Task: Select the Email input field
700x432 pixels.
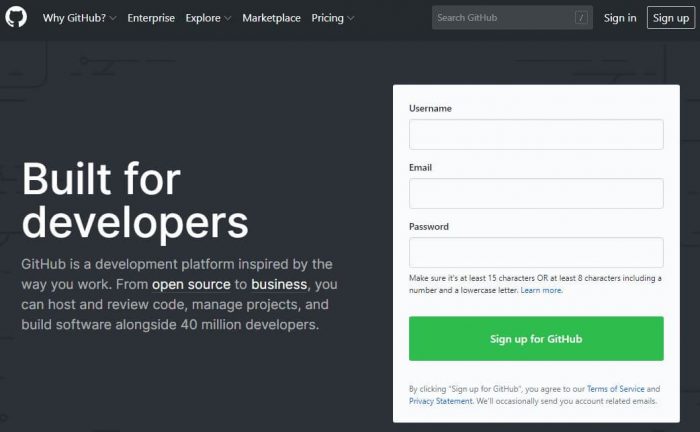Action: pyautogui.click(x=536, y=193)
